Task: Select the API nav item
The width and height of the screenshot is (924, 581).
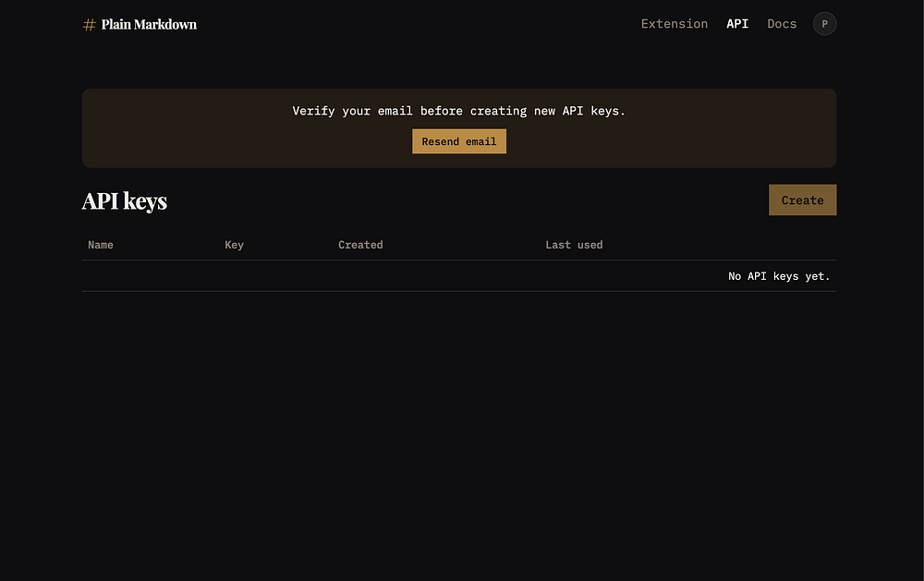Action: (x=737, y=24)
